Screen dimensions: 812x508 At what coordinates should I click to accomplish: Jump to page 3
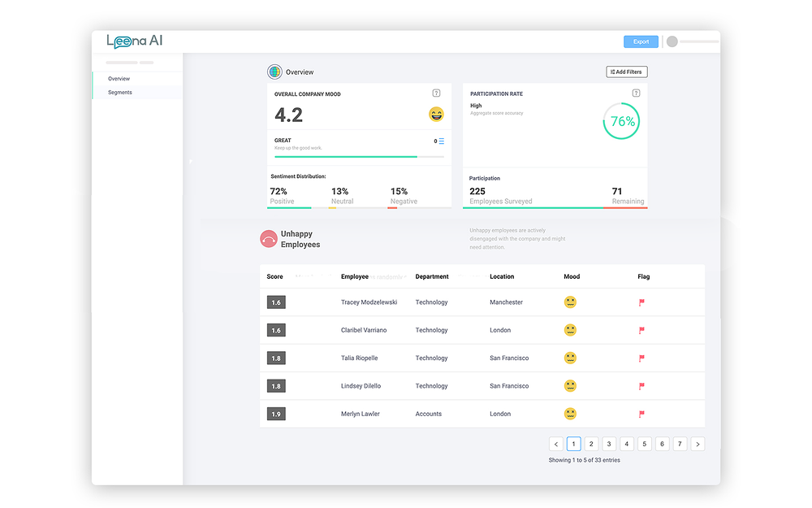tap(609, 445)
